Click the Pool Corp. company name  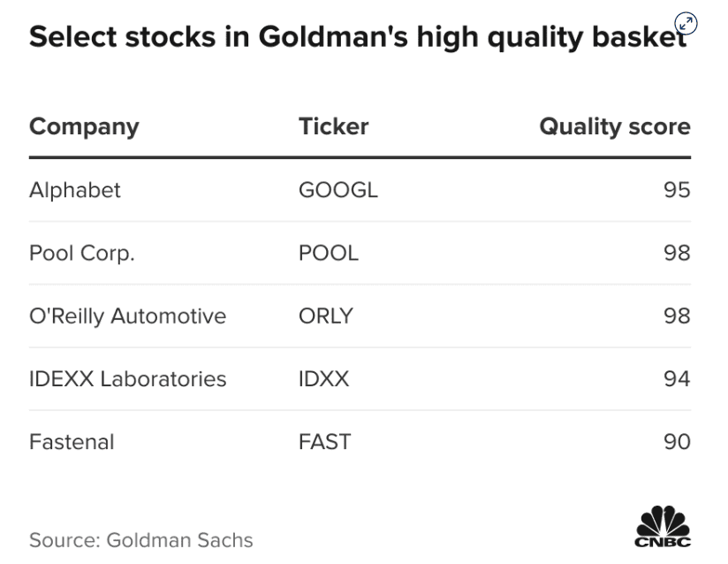tap(81, 253)
